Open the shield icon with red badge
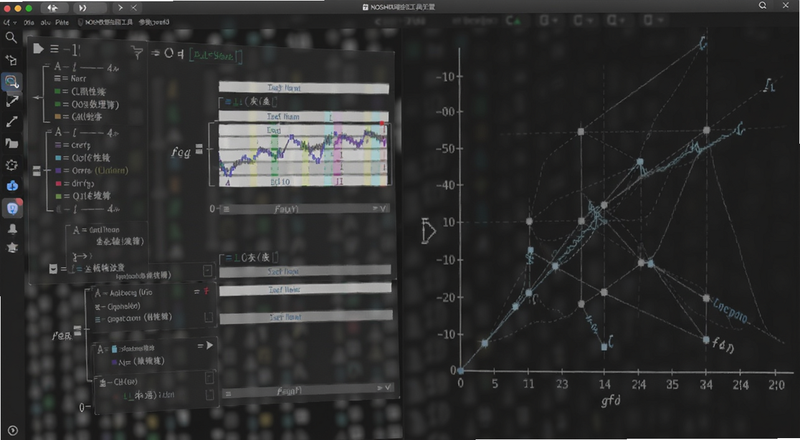 click(12, 207)
